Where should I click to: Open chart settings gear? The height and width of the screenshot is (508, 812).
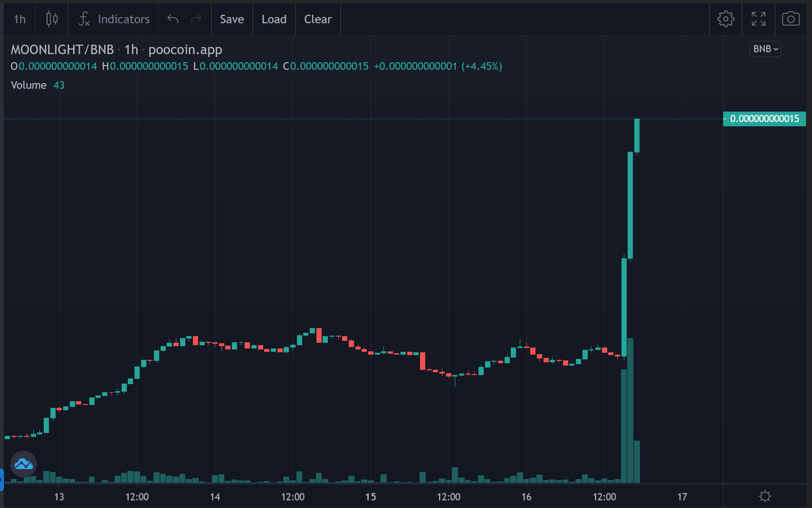[726, 19]
